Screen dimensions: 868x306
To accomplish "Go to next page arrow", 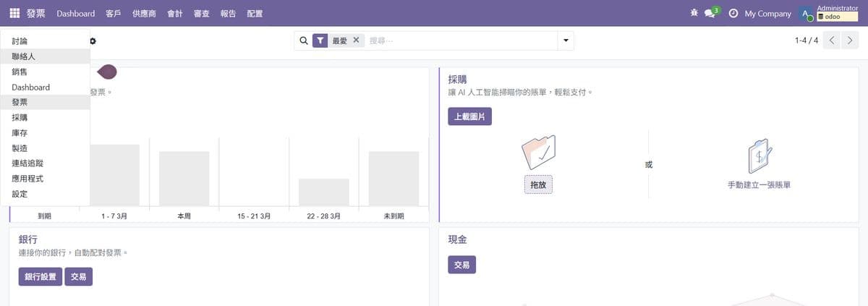I will (851, 41).
